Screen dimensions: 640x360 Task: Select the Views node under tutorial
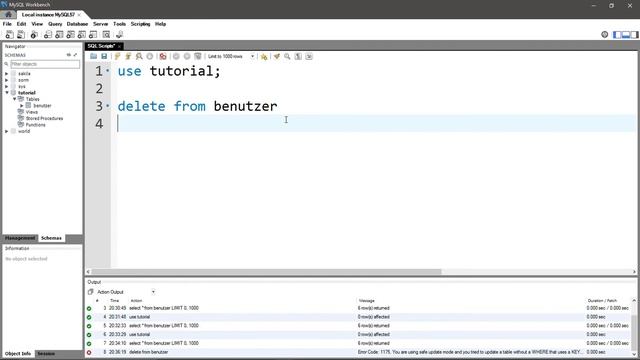(31, 112)
